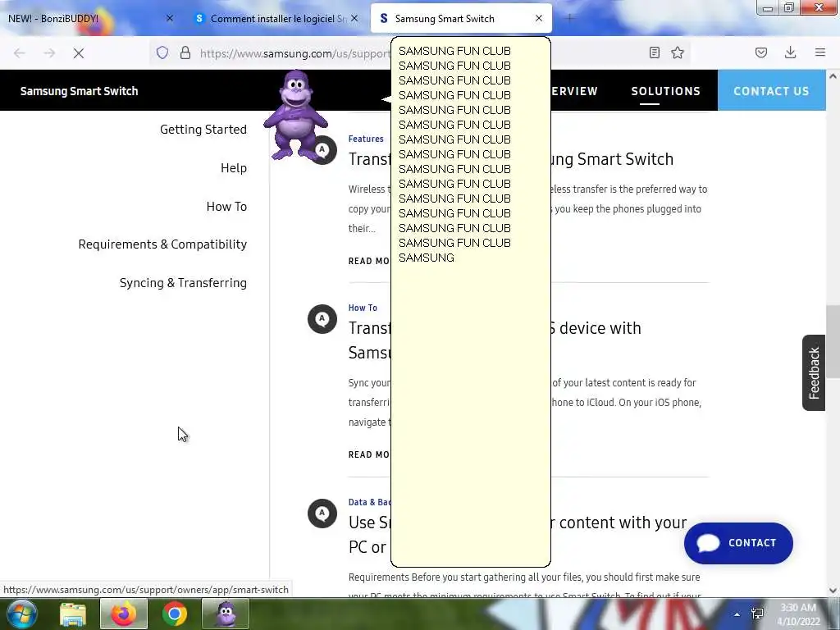Screen dimensions: 840x630
Task: Click the Data & Backup article Q&A icon
Action: pos(322,514)
